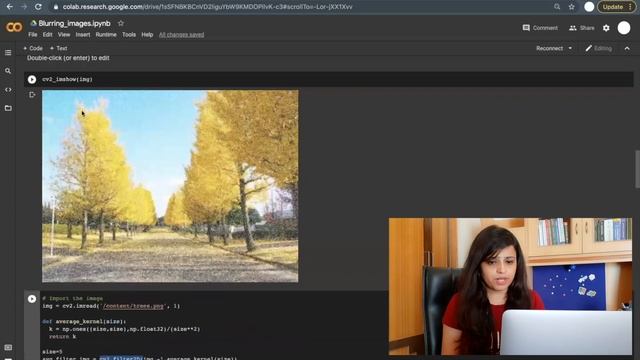Collapse the header with the chevron

(627, 48)
